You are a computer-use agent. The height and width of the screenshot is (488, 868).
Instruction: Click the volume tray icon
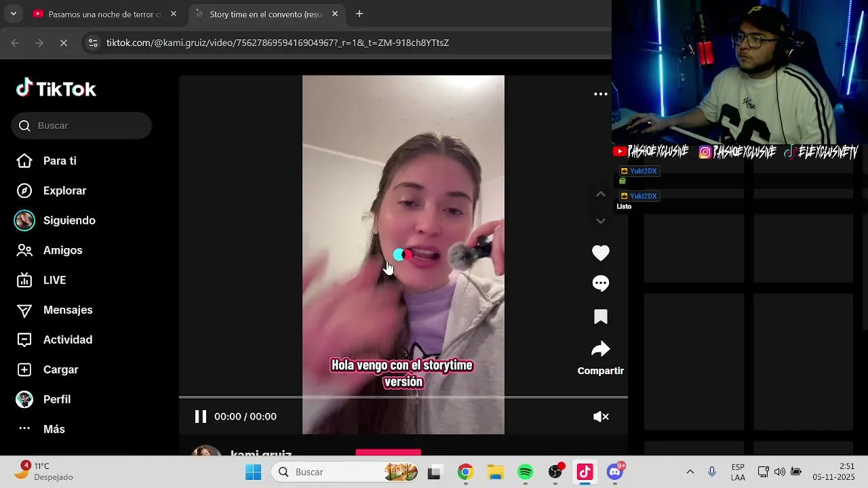(x=780, y=472)
